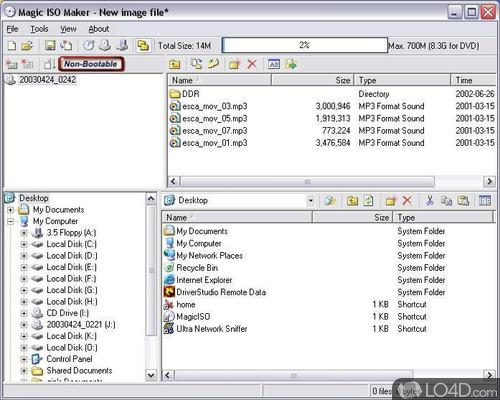Refresh the local file browser

(x=368, y=201)
